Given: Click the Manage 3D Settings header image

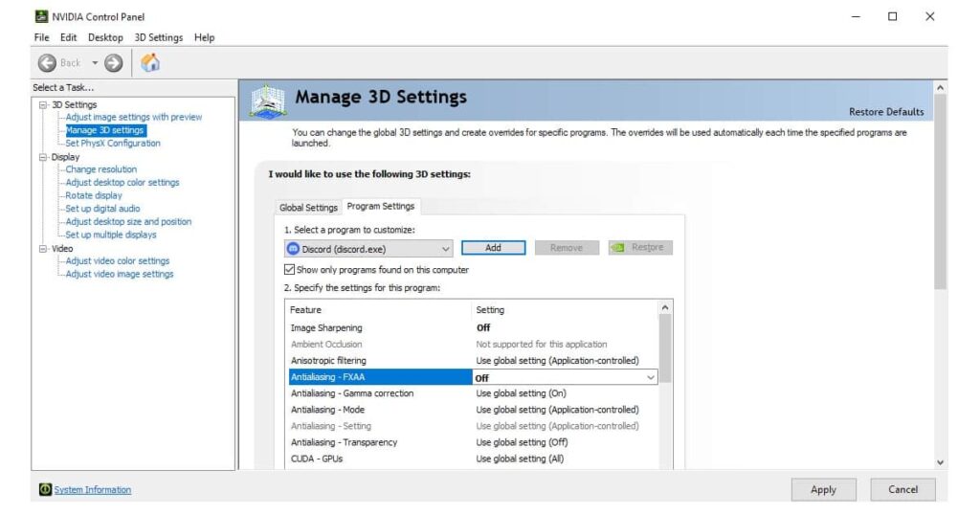Looking at the screenshot, I should coord(268,101).
